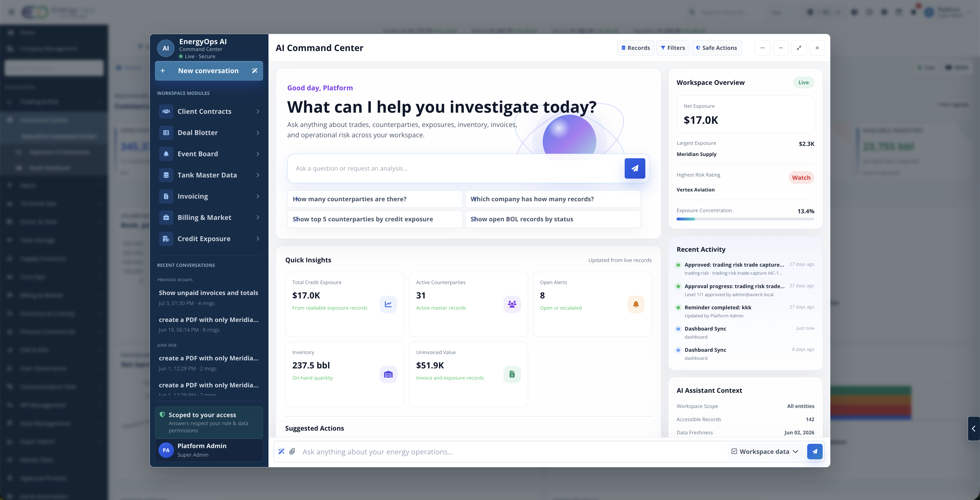Image resolution: width=980 pixels, height=500 pixels.
Task: Click the AI avatar icon in sidebar header
Action: [x=166, y=48]
